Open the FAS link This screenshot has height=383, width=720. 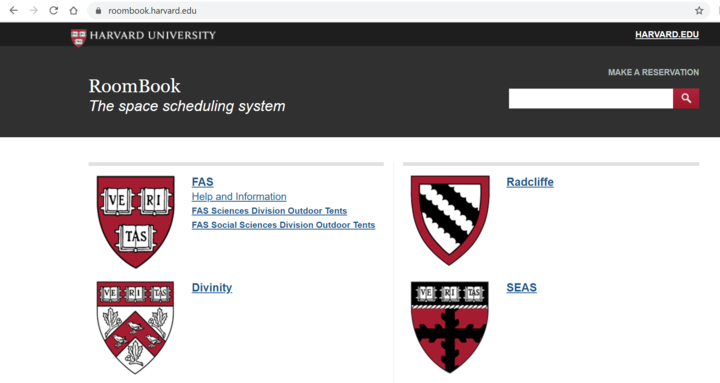(x=202, y=182)
